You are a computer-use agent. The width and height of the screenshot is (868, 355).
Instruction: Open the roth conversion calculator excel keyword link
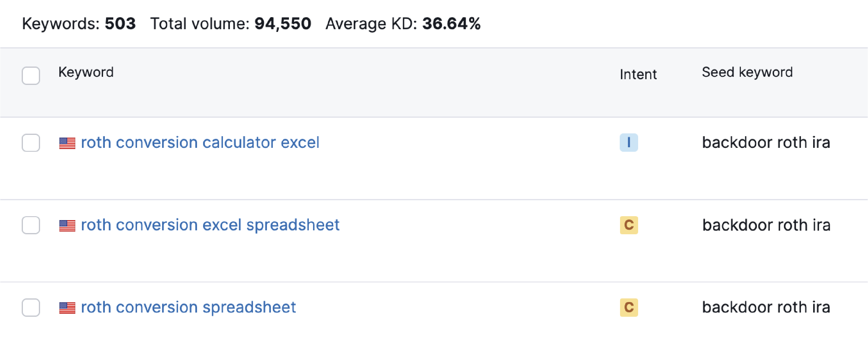pyautogui.click(x=200, y=142)
